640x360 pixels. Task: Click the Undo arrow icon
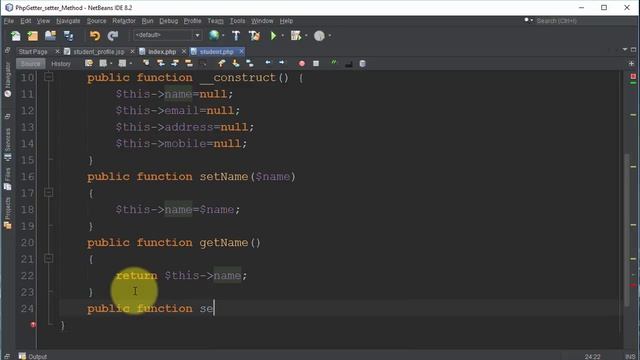point(95,36)
